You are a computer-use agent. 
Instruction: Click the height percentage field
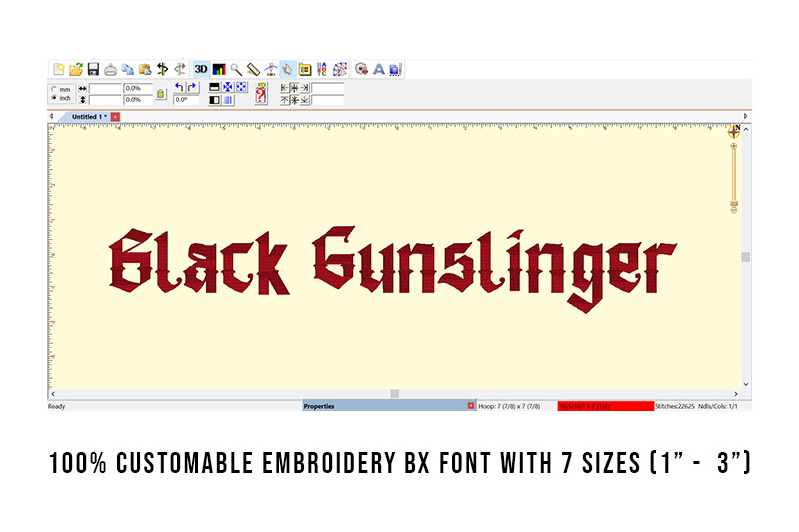point(138,100)
